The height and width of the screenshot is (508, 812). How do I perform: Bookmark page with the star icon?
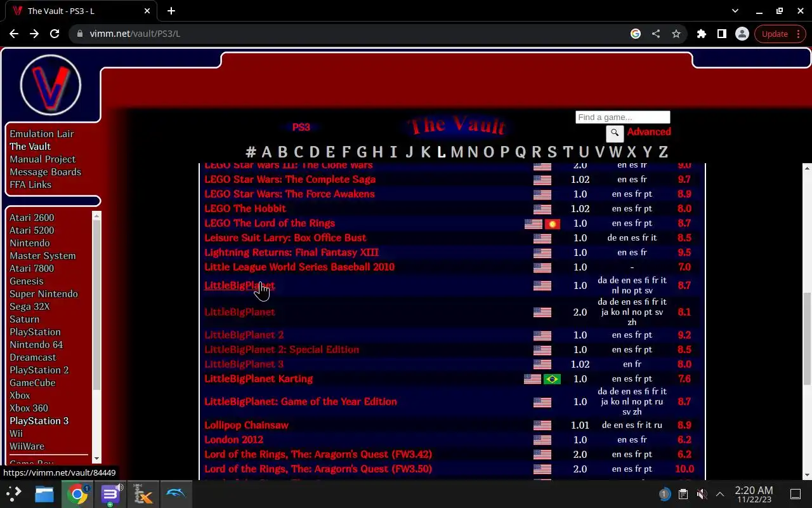point(676,34)
